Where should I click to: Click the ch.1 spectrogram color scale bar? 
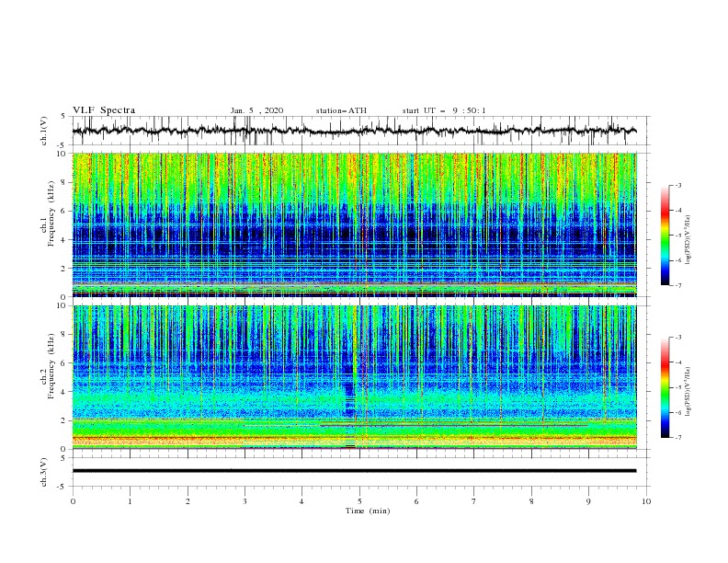point(665,235)
